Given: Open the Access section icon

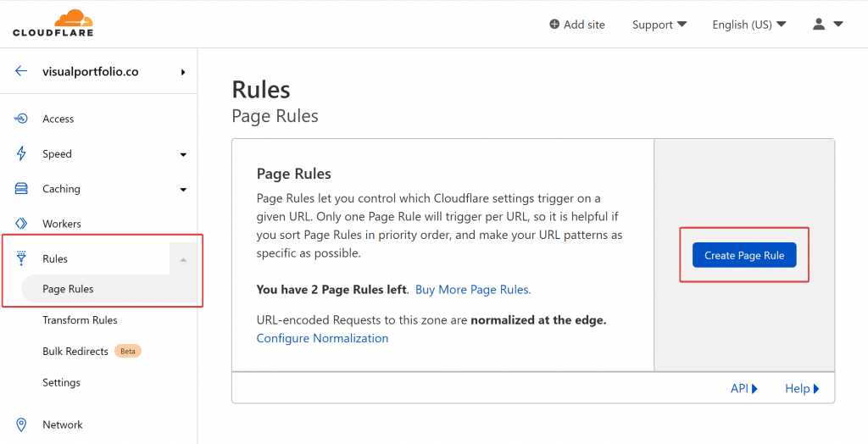Looking at the screenshot, I should click(x=21, y=119).
